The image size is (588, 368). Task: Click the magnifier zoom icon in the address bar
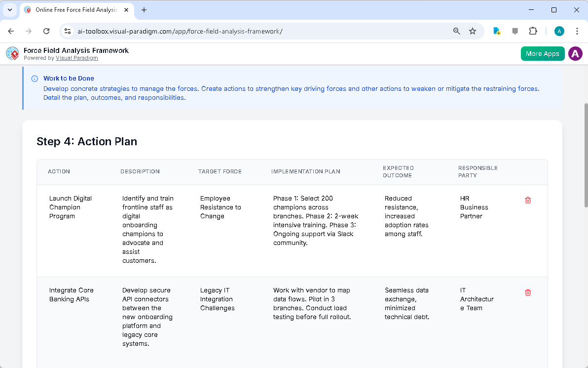(456, 31)
